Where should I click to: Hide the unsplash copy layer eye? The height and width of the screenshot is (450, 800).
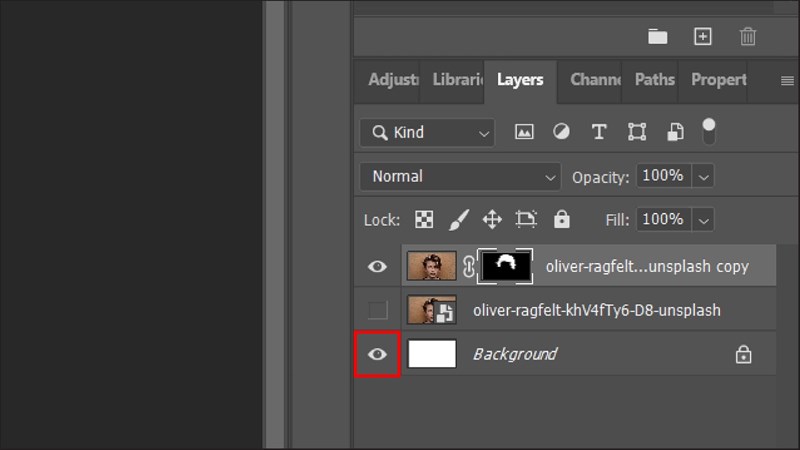(377, 266)
